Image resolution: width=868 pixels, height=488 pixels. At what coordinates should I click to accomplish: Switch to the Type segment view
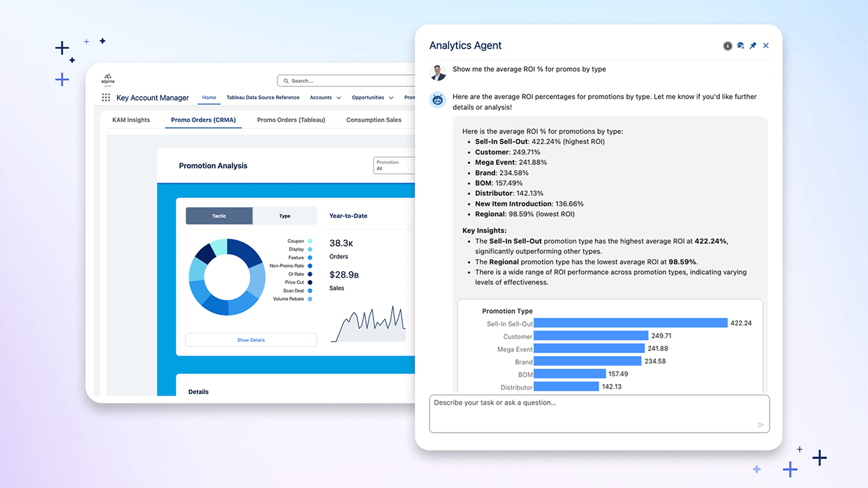tap(285, 216)
